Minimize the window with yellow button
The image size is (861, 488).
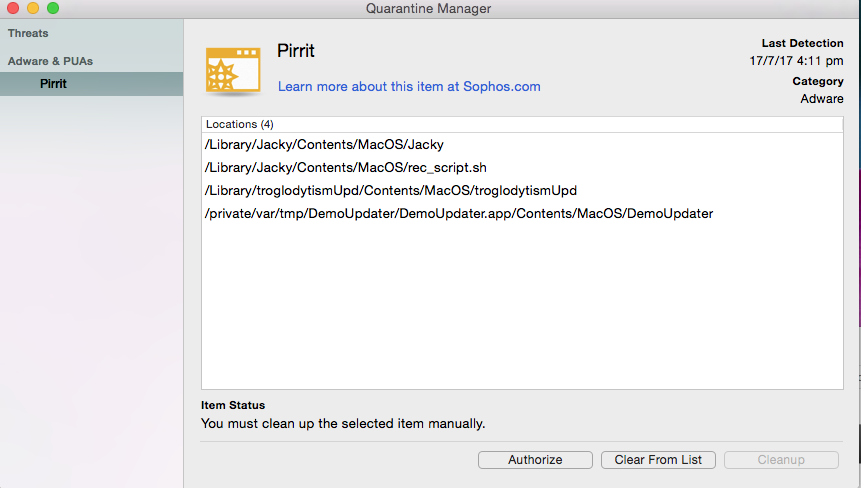[33, 8]
